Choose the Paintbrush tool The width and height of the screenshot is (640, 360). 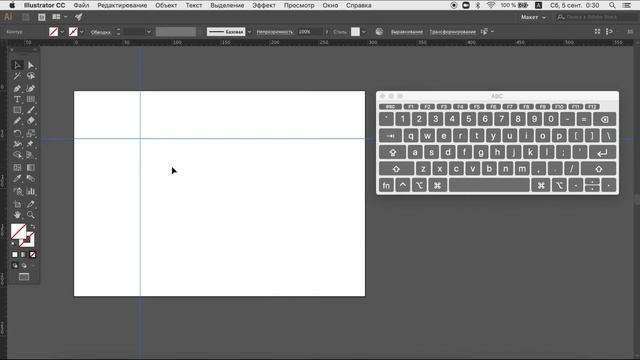pos(31,110)
